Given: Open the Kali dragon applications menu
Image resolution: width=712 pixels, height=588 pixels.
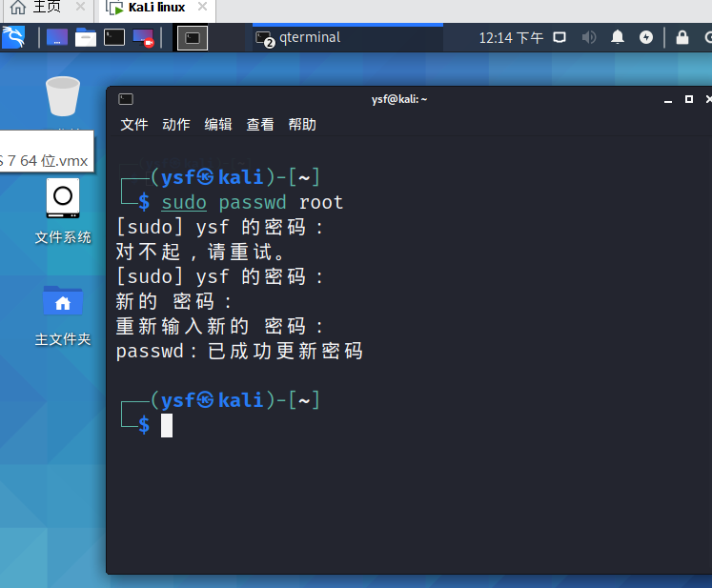Looking at the screenshot, I should point(13,37).
